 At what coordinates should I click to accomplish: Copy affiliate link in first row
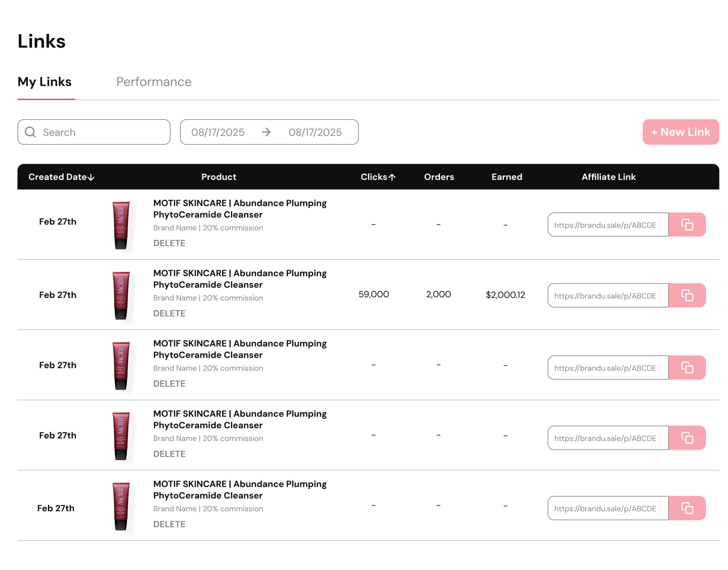(x=687, y=225)
